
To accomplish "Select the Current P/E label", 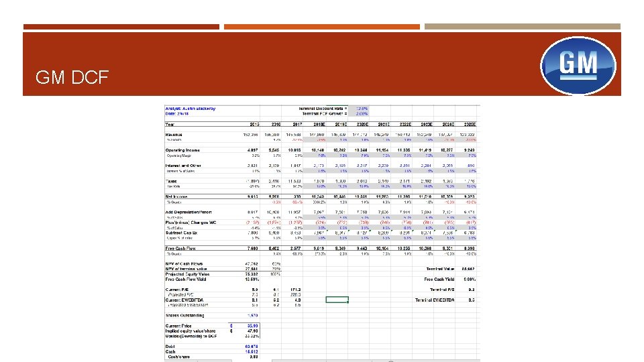I will point(176,290).
